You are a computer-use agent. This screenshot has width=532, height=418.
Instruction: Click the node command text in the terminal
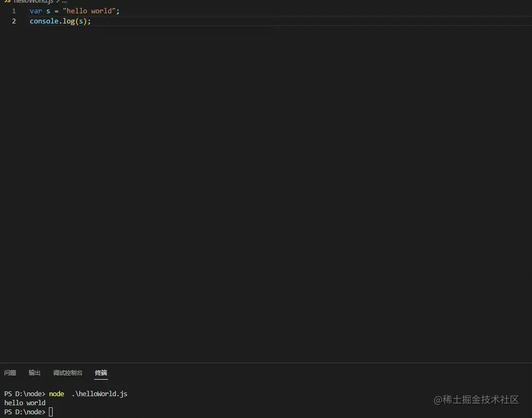[56, 394]
